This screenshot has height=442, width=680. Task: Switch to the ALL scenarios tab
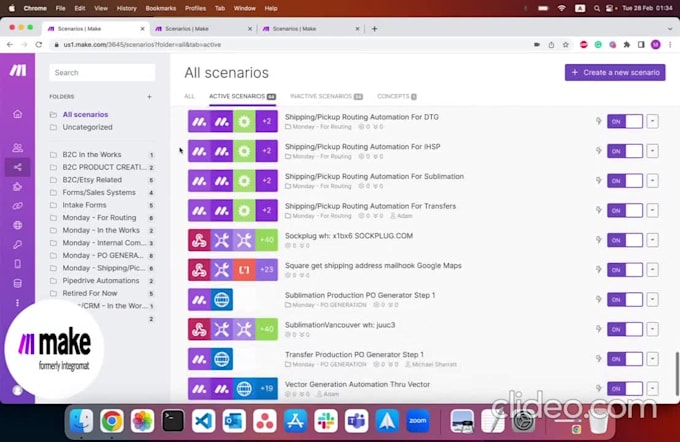(190, 96)
